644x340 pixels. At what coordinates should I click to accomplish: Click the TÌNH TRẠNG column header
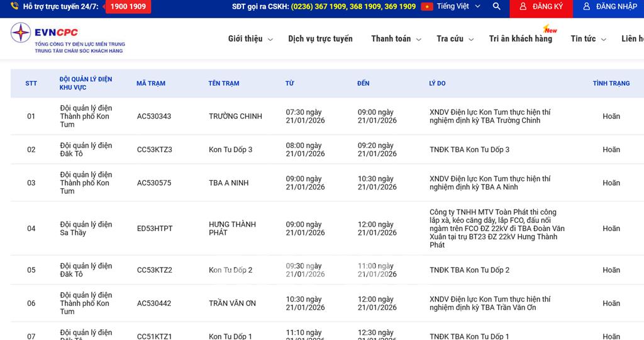611,83
